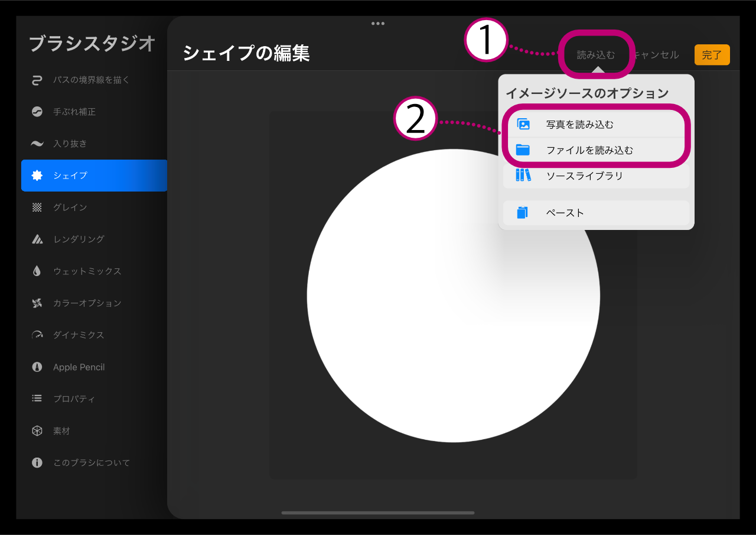Screen dimensions: 756x535
Task: Open the 素材 section
Action: pyautogui.click(x=94, y=431)
